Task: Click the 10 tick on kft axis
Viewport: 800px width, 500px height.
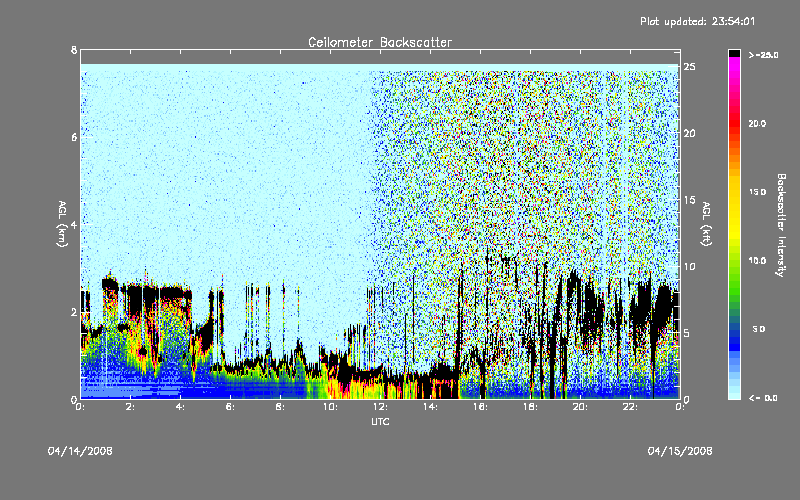Action: 689,266
